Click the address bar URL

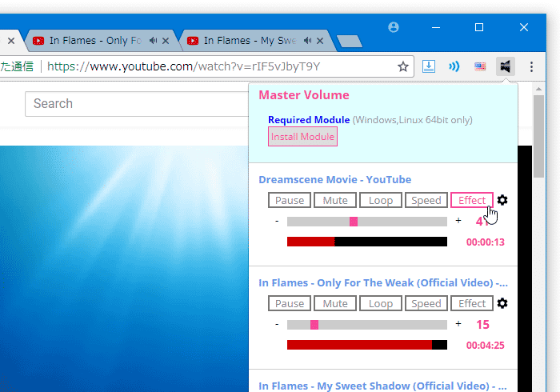pos(183,66)
